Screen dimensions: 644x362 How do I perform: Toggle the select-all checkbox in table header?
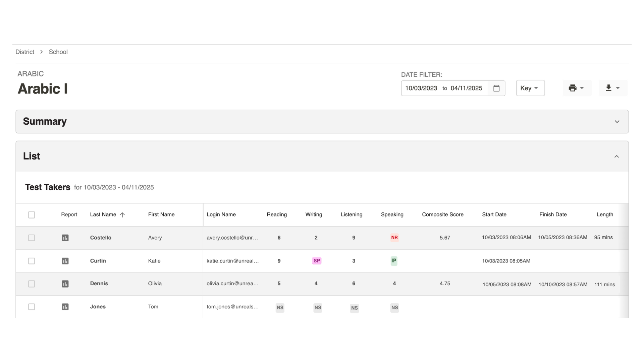click(x=32, y=215)
